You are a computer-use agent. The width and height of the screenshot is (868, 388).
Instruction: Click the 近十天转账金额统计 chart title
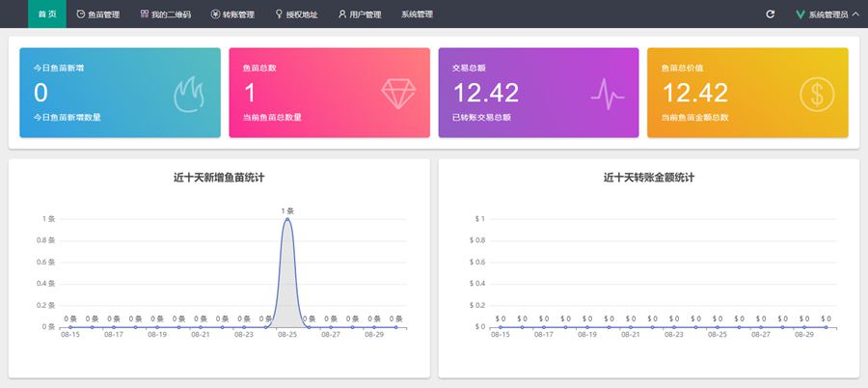(649, 178)
